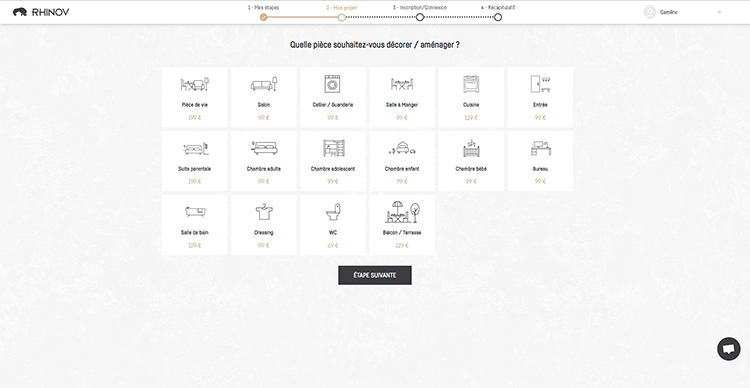Select the Chambre bébé crib icon
Viewport: 750px width, 388px height.
[471, 148]
